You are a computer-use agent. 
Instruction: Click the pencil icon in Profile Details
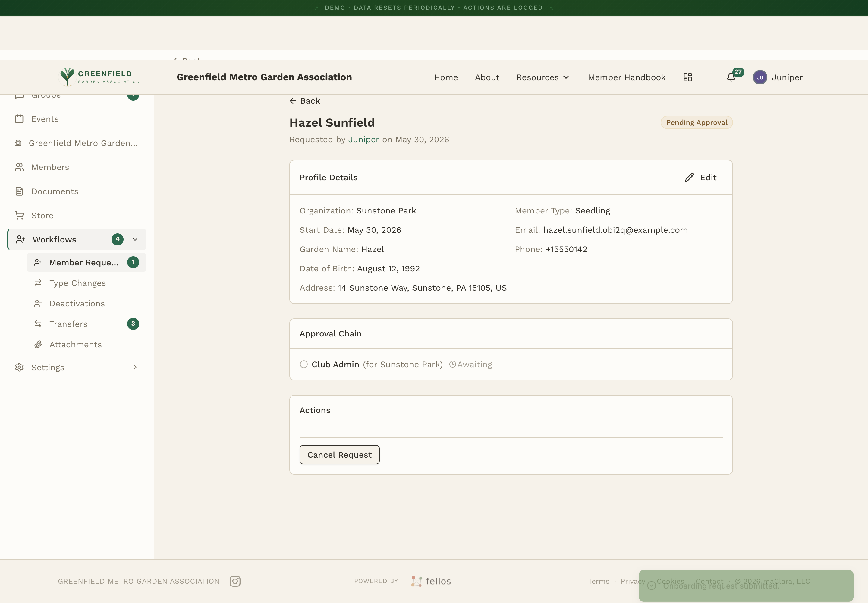[x=689, y=178]
